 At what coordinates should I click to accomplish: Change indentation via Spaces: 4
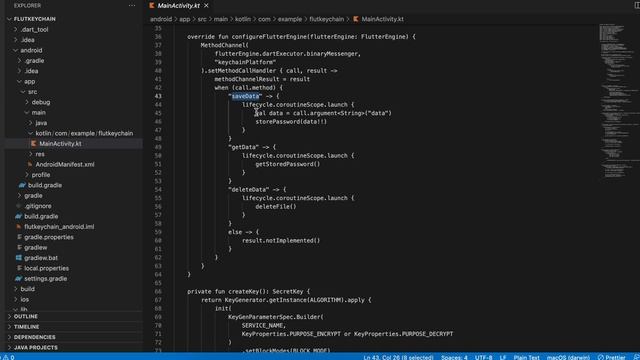pyautogui.click(x=454, y=357)
